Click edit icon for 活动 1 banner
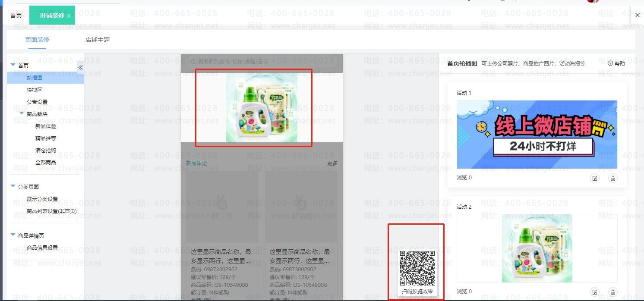Viewport: 644px width, 301px height. point(595,178)
